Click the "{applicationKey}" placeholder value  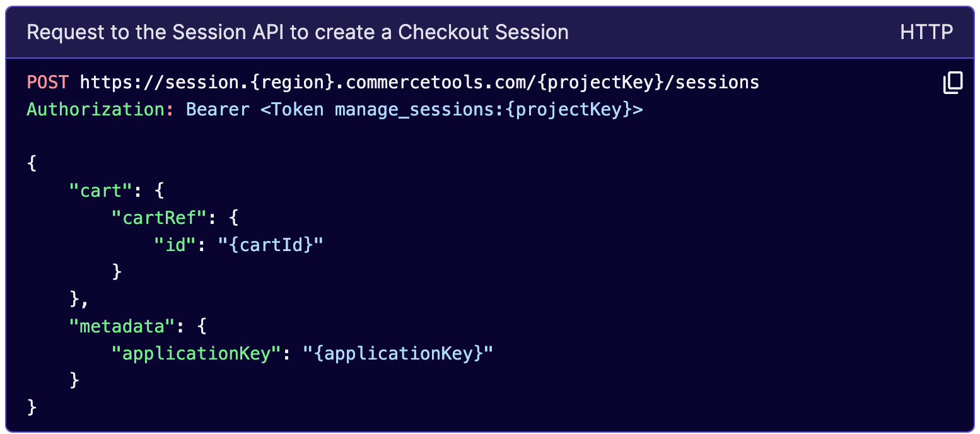[398, 353]
